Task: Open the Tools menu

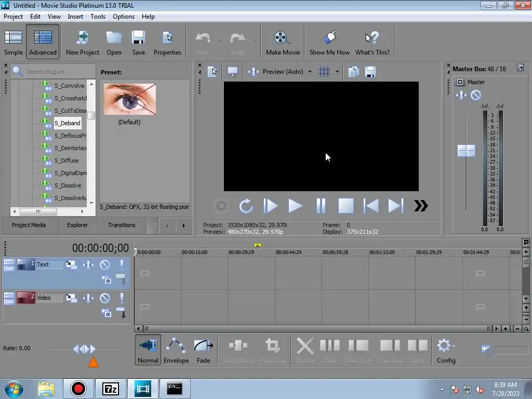Action: tap(98, 17)
